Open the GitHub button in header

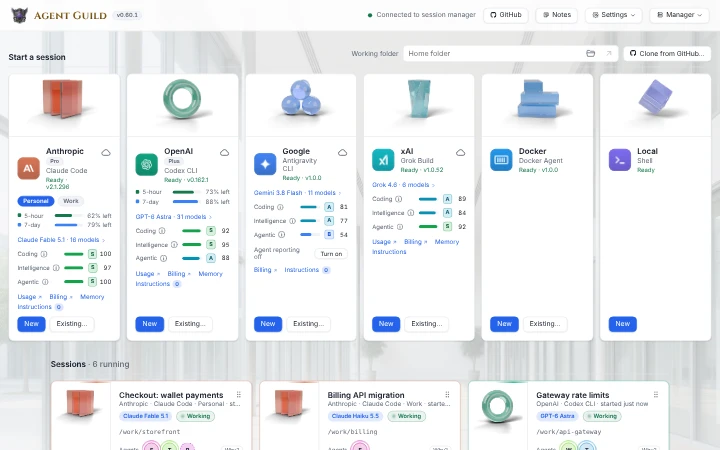pyautogui.click(x=506, y=15)
